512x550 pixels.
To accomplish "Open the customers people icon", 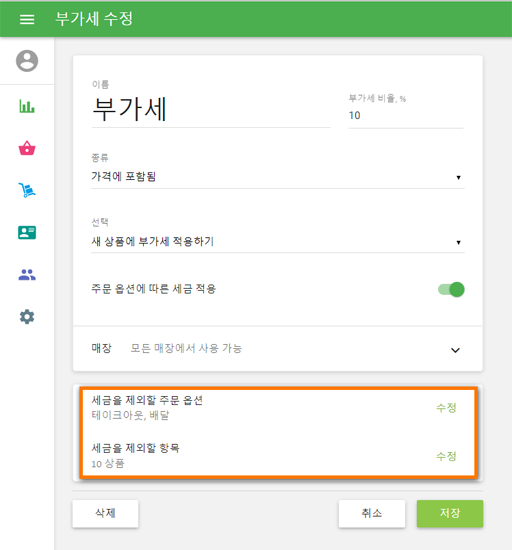I will 27,275.
